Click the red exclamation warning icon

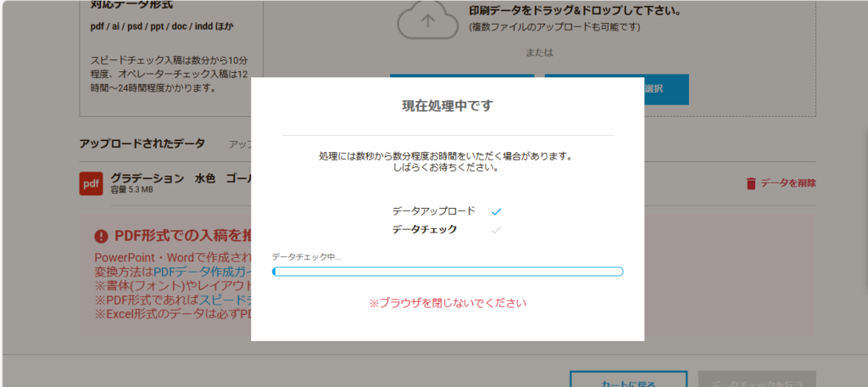click(x=102, y=236)
